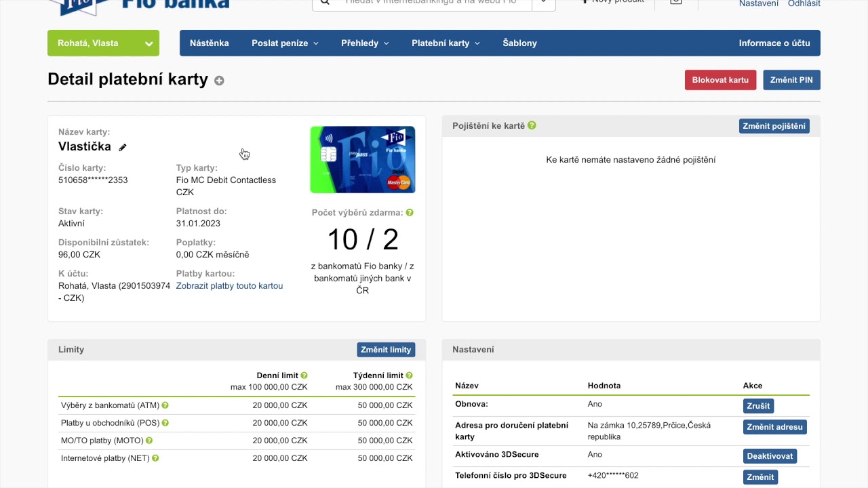Click the Hodnota column header
Viewport: 868px width, 488px height.
click(x=604, y=386)
